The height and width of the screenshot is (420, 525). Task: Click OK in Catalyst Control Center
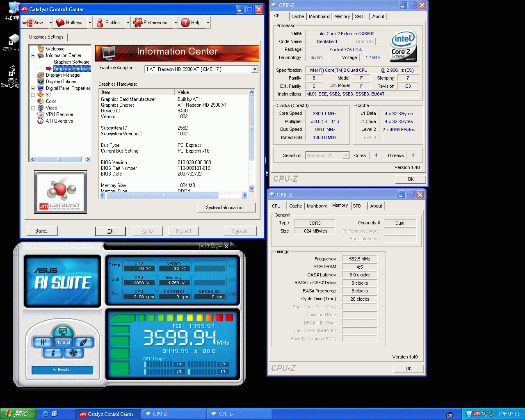[110, 231]
